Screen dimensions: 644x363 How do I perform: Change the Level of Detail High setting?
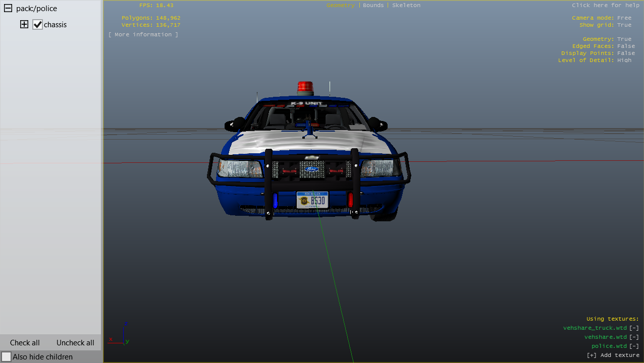pyautogui.click(x=624, y=60)
